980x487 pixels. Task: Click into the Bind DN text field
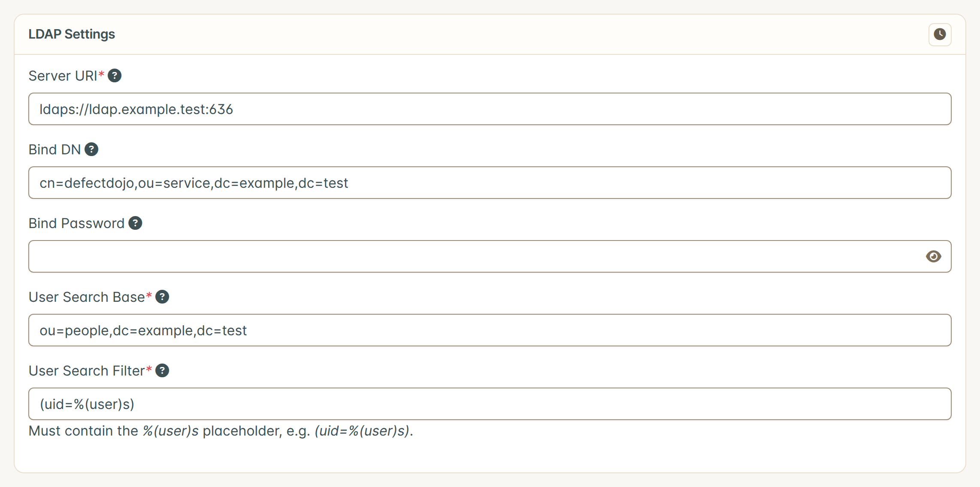click(490, 183)
